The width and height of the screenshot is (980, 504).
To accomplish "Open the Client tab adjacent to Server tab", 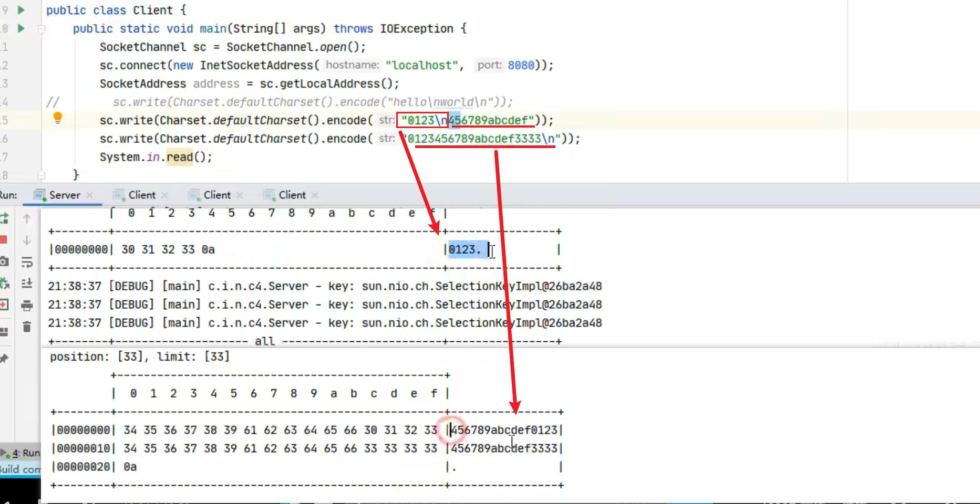I will coord(142,195).
